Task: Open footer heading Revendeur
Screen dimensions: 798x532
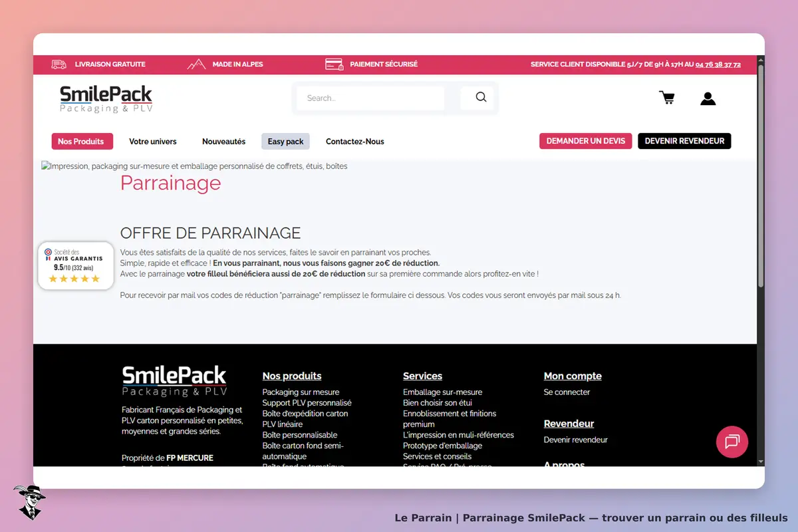Action: (569, 424)
